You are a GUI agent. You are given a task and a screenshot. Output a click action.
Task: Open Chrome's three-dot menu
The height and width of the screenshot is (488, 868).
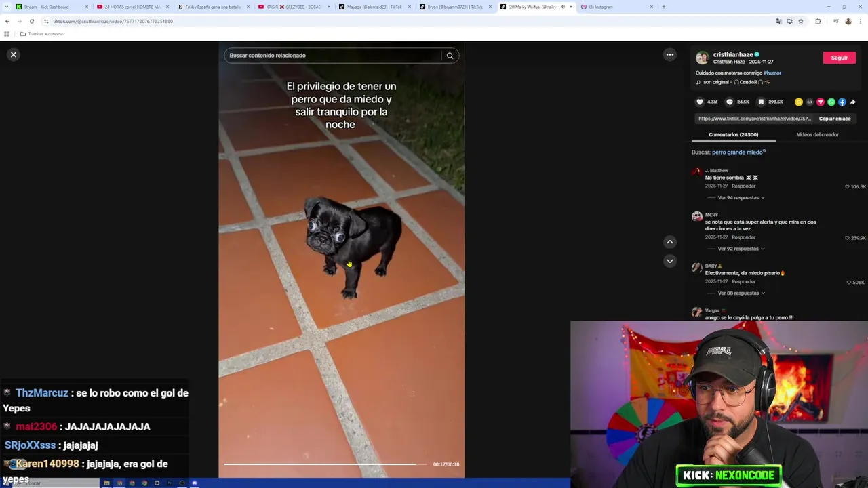point(859,21)
